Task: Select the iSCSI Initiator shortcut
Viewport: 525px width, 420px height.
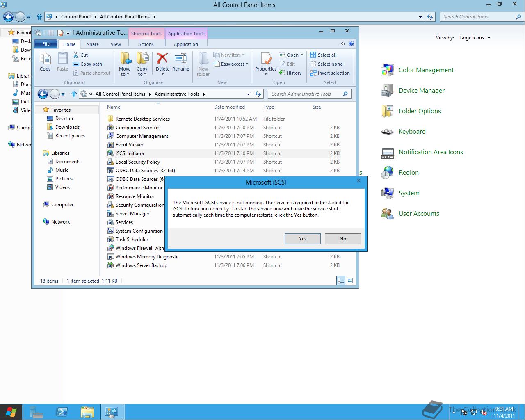Action: pyautogui.click(x=224, y=153)
